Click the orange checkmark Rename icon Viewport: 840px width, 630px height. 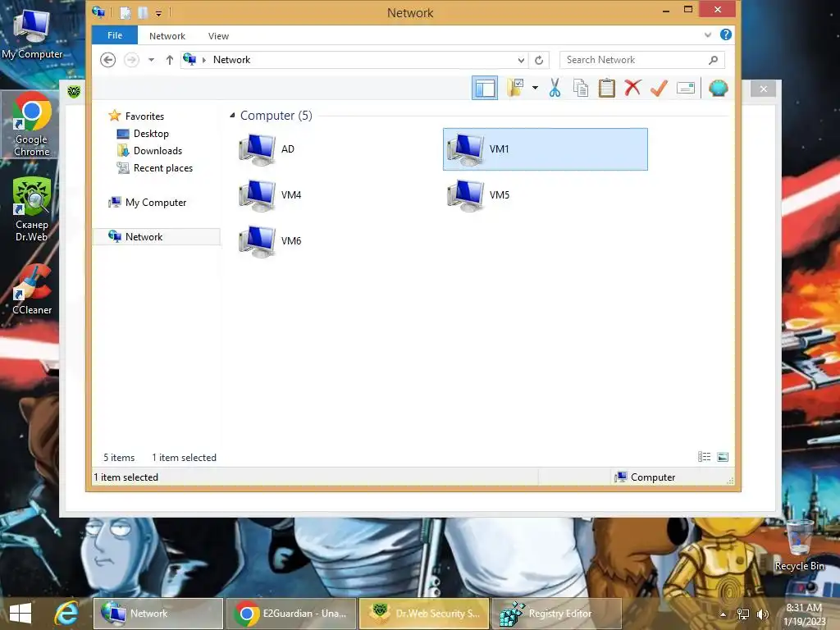click(659, 88)
